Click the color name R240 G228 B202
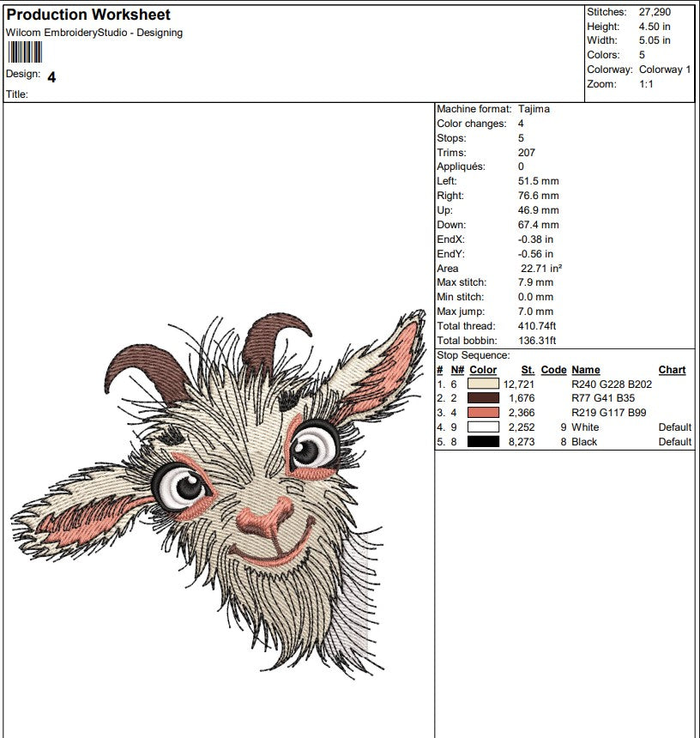Viewport: 700px width, 738px height. click(x=612, y=384)
